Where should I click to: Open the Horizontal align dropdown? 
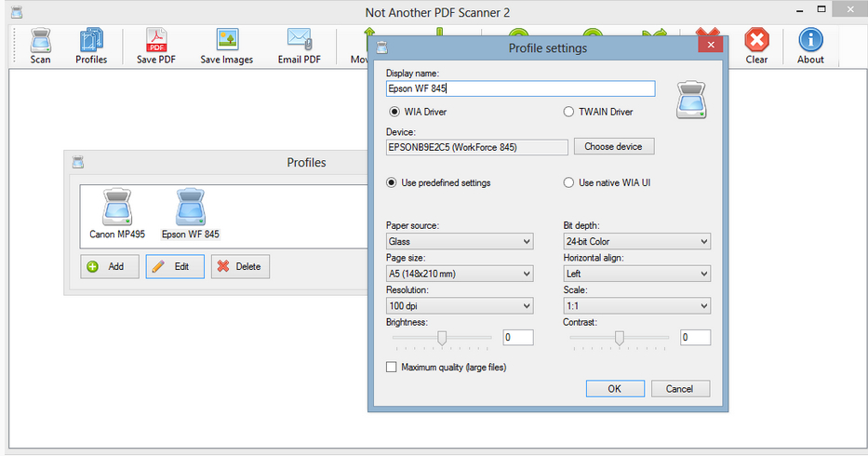pyautogui.click(x=636, y=274)
